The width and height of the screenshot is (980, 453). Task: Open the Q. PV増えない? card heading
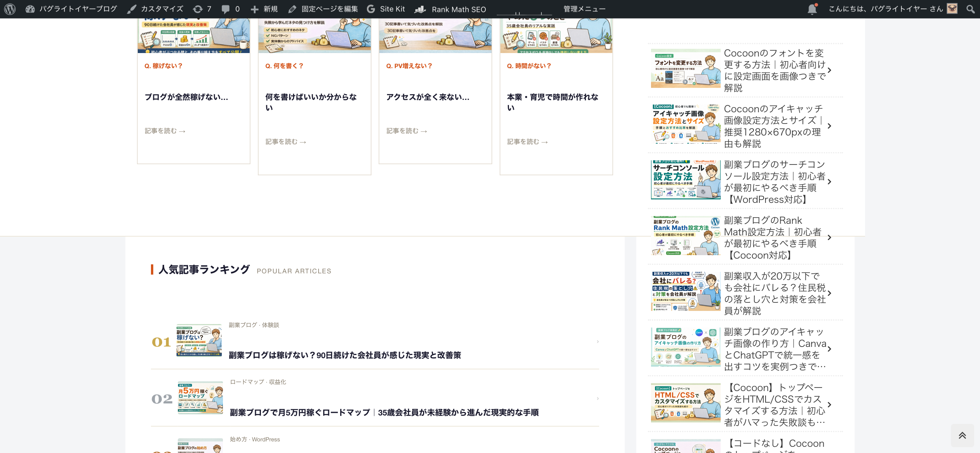[409, 66]
